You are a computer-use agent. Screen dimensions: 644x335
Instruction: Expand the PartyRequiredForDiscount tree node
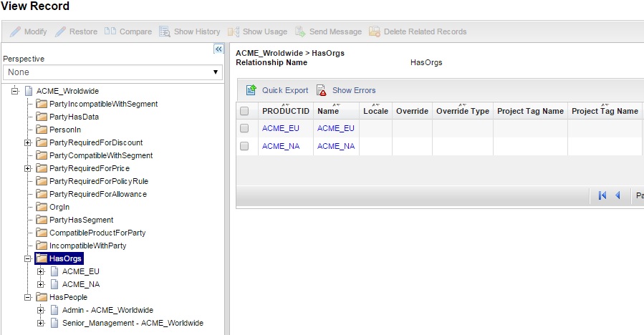[x=29, y=142]
